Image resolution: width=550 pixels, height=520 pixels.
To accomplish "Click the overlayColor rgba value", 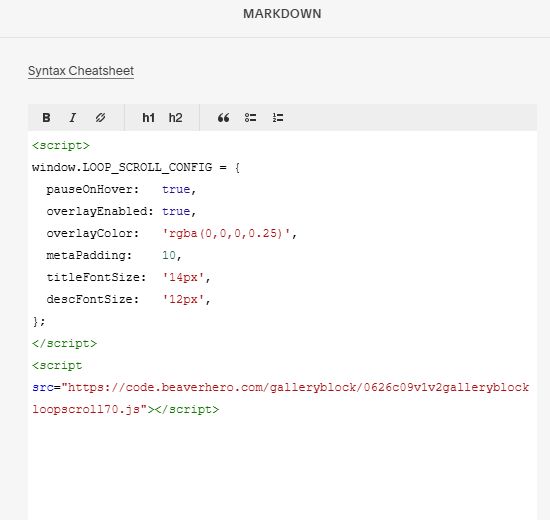I will click(226, 233).
